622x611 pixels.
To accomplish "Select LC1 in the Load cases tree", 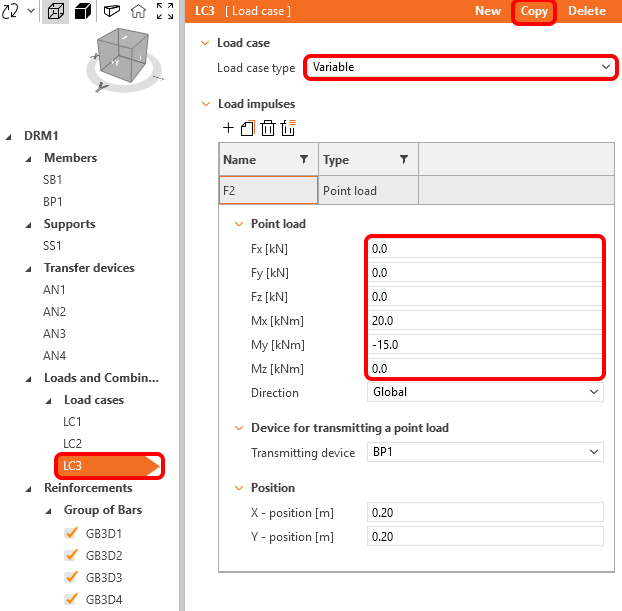I will point(72,422).
